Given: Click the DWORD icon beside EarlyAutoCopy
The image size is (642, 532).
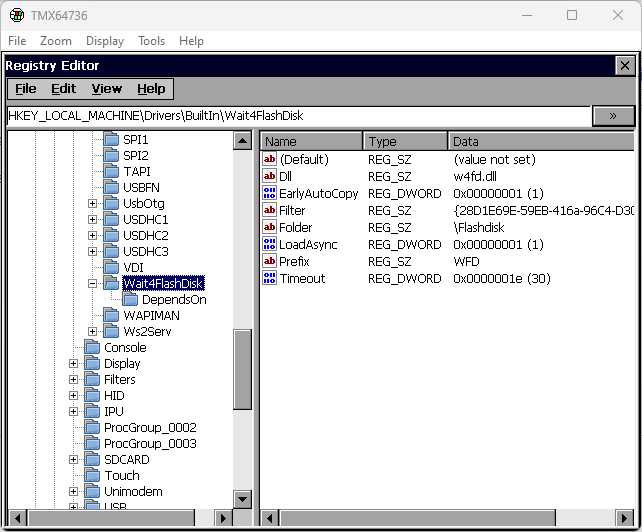Looking at the screenshot, I should pos(269,193).
